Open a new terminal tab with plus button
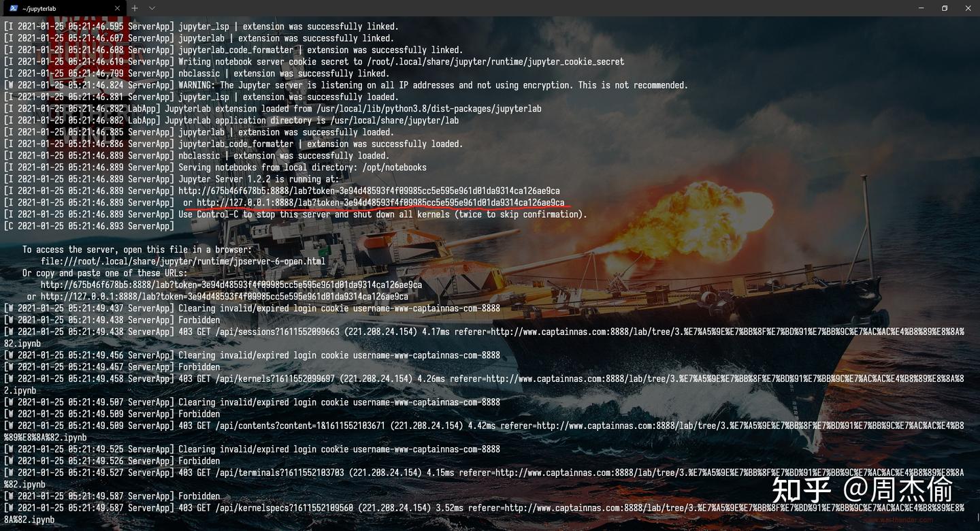This screenshot has width=980, height=531. point(135,8)
